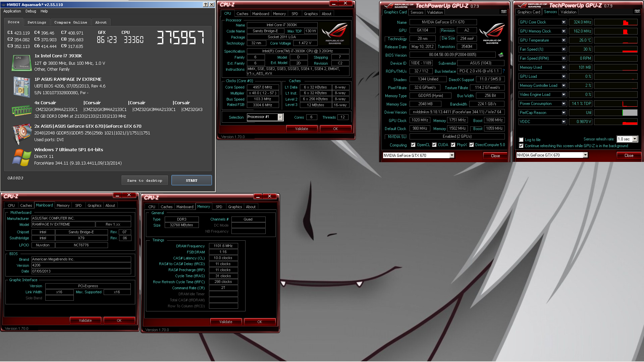The height and width of the screenshot is (362, 644).
Task: Click the graphics card icon in Aquamark
Action: 21,133
